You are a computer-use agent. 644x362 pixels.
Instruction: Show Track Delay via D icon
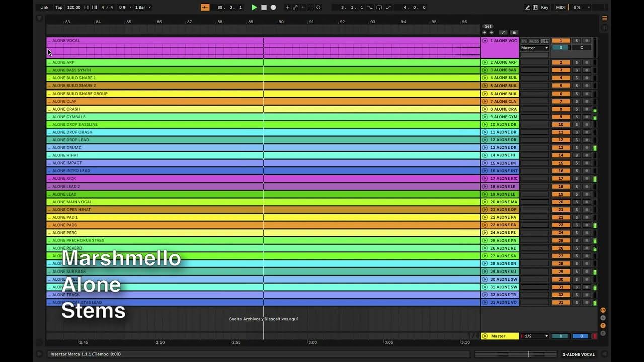tap(603, 333)
